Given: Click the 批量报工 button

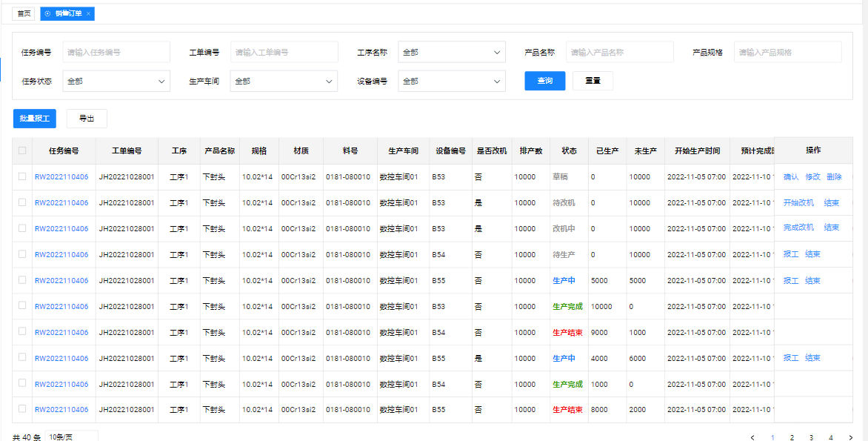Looking at the screenshot, I should (x=35, y=119).
